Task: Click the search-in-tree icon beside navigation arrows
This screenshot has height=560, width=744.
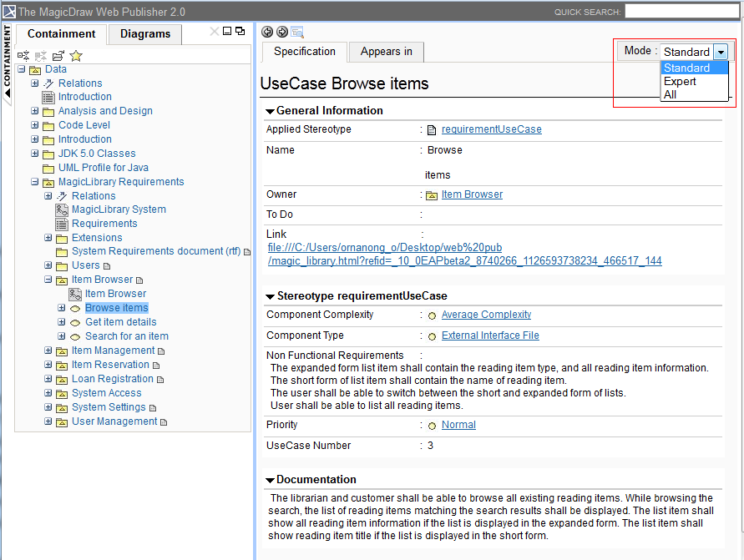Action: pyautogui.click(x=297, y=32)
